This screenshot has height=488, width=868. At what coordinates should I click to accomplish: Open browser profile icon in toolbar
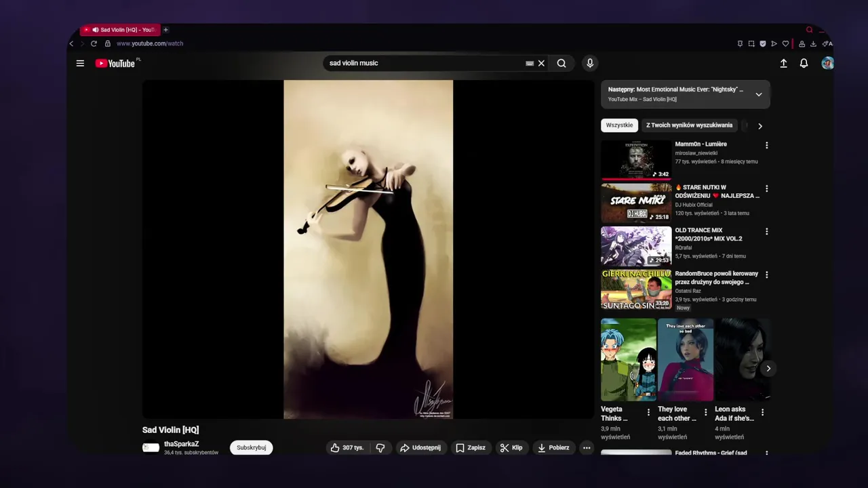802,43
